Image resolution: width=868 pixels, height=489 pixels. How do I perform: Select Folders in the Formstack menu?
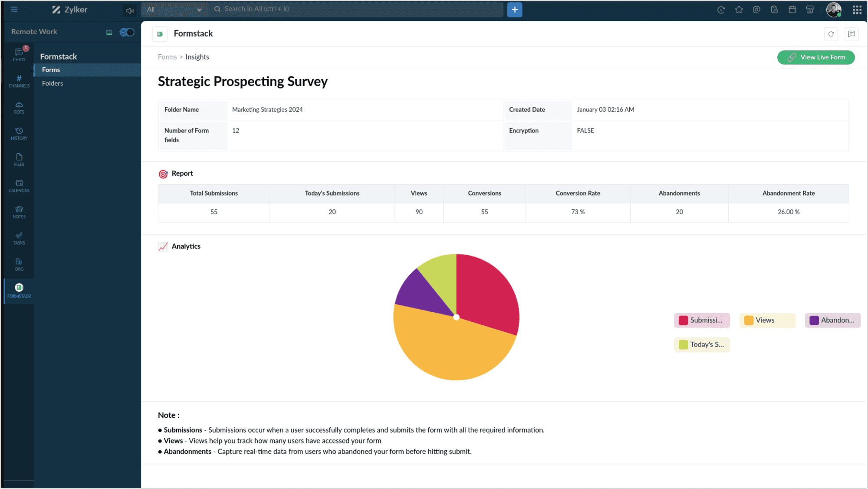point(53,83)
